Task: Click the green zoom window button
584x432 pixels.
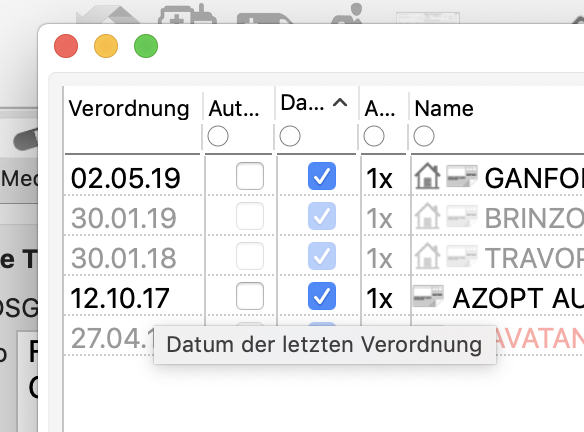Action: click(146, 46)
